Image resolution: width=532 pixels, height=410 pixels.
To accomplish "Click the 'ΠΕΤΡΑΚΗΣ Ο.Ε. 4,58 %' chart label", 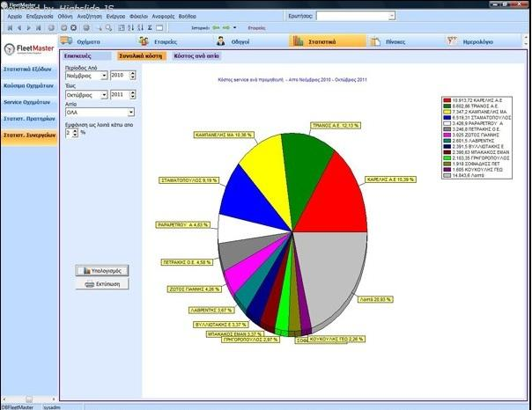I will pos(187,262).
